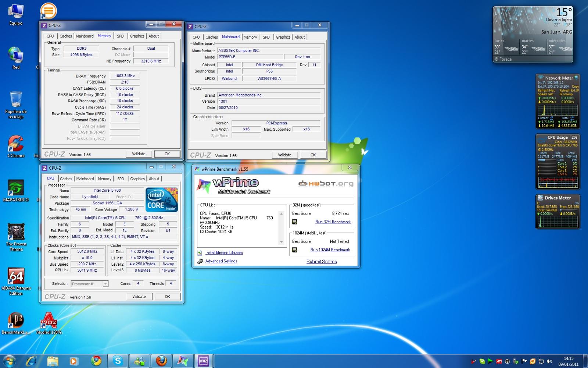The height and width of the screenshot is (368, 588).
Task: Open the network tray icon
Action: click(x=541, y=361)
